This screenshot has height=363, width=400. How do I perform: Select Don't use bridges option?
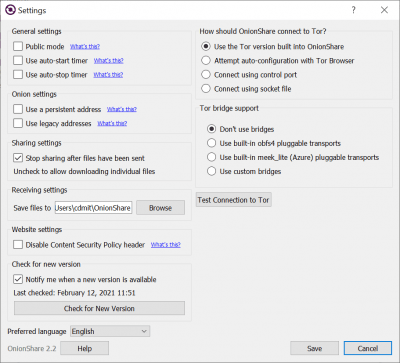[211, 129]
